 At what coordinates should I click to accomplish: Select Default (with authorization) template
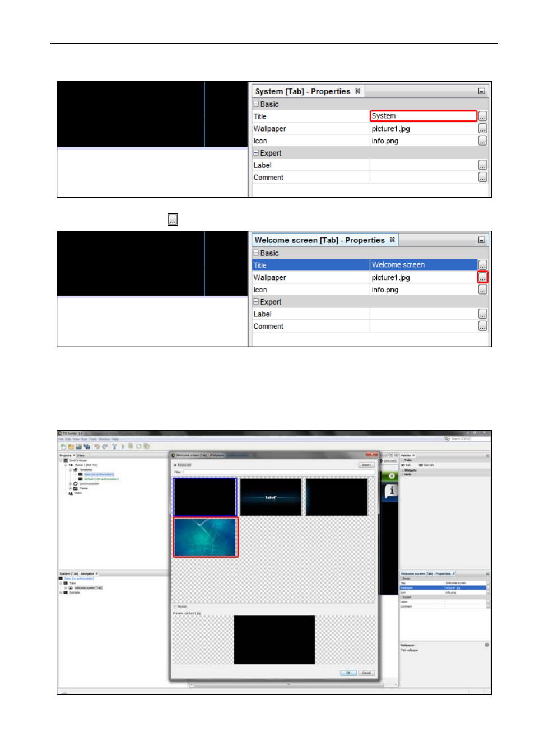(x=101, y=479)
